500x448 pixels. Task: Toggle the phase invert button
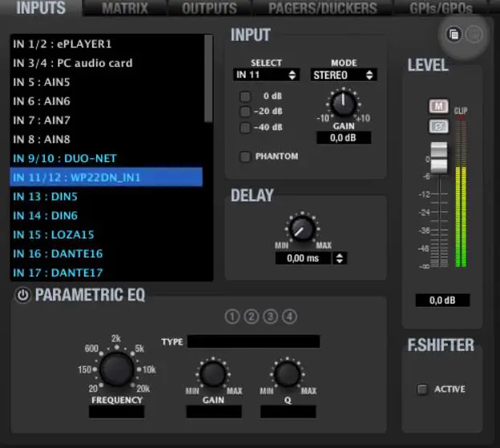click(438, 127)
